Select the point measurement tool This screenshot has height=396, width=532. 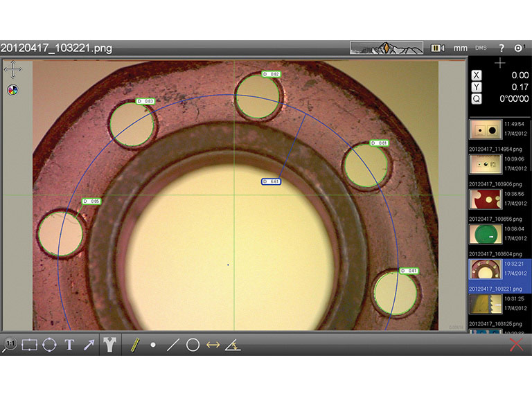153,345
